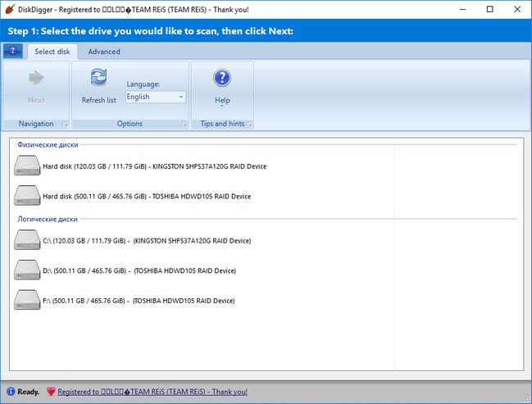Click the D:\ drive icon
This screenshot has width=532, height=404.
point(27,270)
